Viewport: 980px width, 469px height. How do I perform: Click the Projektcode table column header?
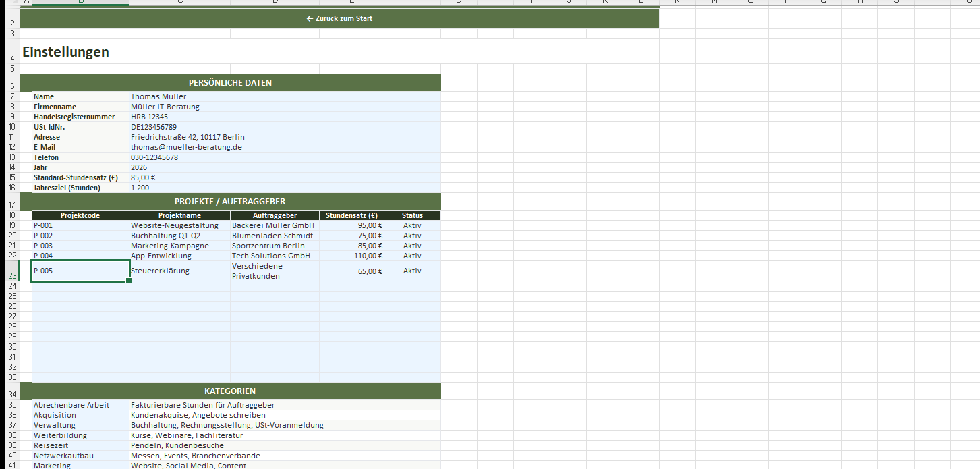pyautogui.click(x=80, y=215)
